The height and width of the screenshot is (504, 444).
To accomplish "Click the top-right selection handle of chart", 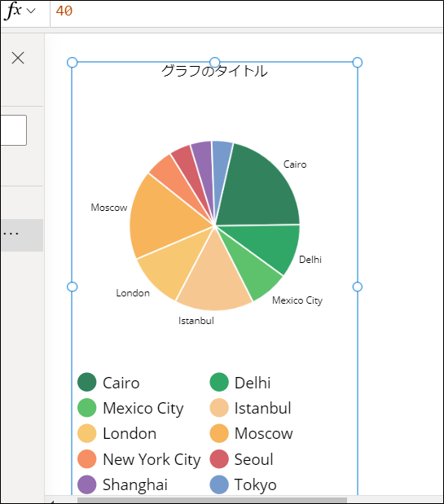I will pyautogui.click(x=358, y=63).
